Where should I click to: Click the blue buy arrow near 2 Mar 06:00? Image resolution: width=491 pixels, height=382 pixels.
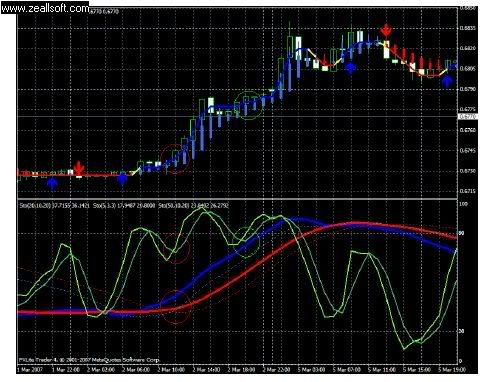pyautogui.click(x=123, y=178)
